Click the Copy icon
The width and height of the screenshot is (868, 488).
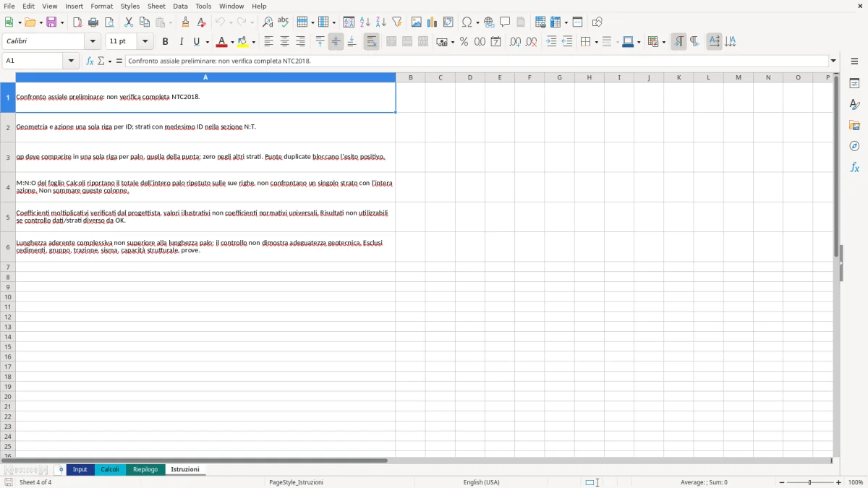pos(145,22)
